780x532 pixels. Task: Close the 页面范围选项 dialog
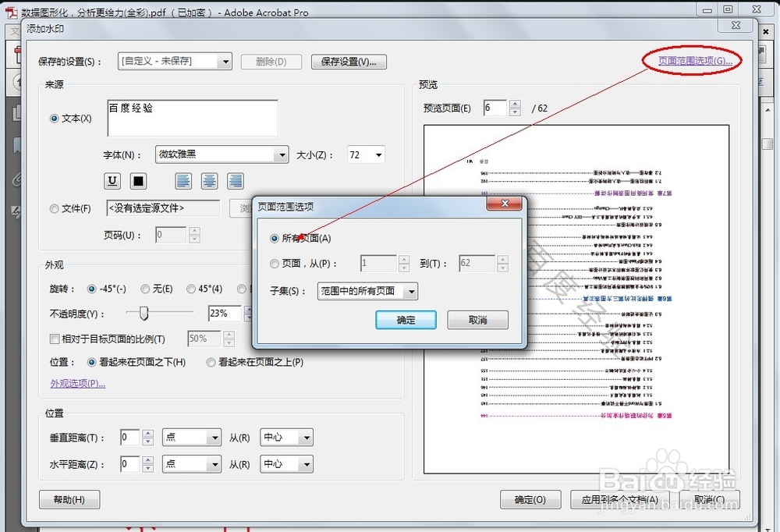pos(504,203)
